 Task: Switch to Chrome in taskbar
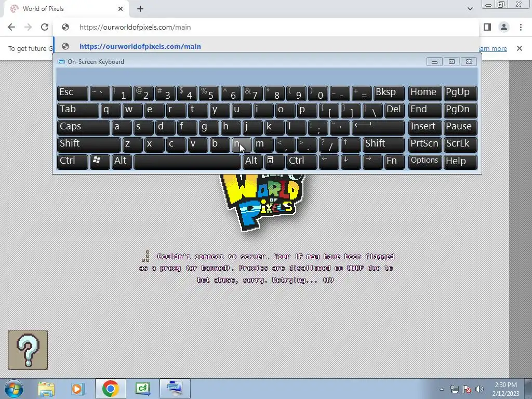click(x=110, y=389)
